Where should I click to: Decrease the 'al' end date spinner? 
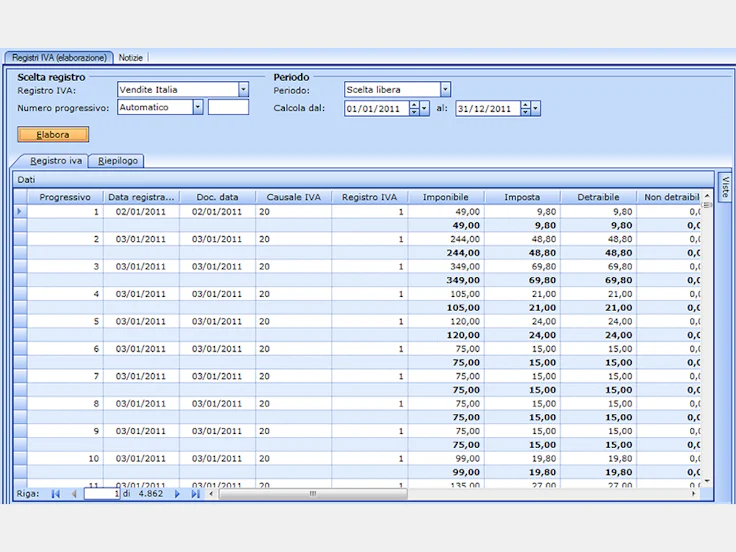tap(526, 112)
